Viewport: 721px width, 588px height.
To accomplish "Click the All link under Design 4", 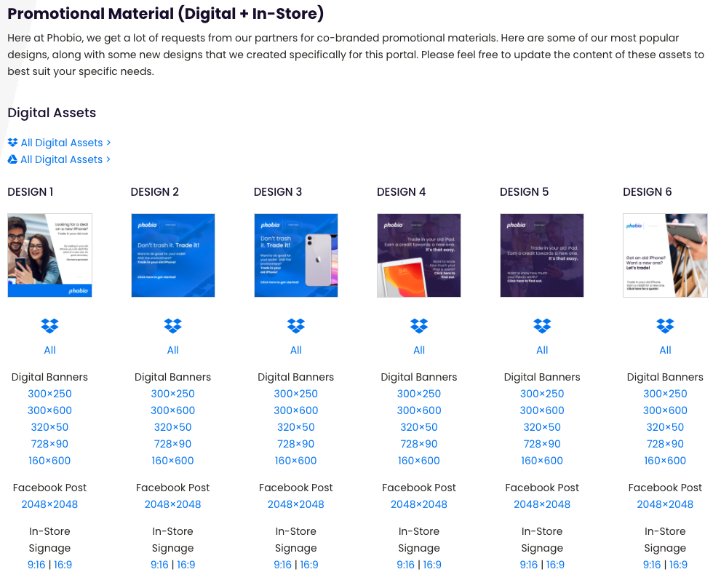I will [419, 350].
